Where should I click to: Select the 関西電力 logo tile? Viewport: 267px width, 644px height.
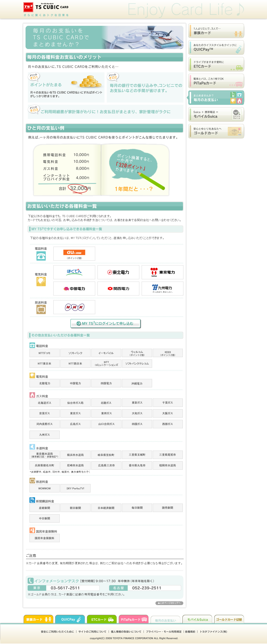tap(118, 289)
